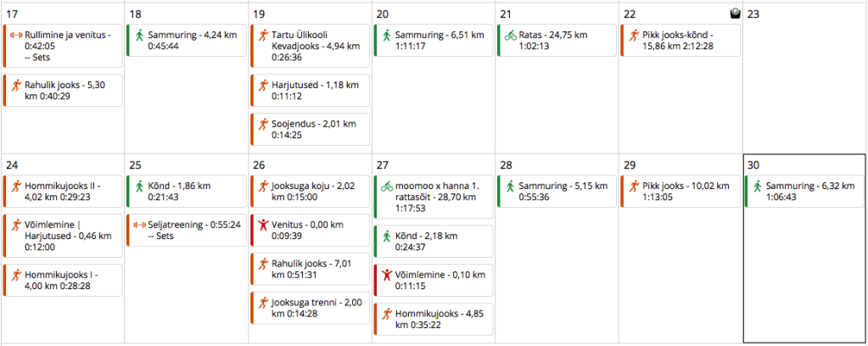This screenshot has width=868, height=346.
Task: Open the Pikk jooks-kõnd 15,86 km workout
Action: pos(685,41)
